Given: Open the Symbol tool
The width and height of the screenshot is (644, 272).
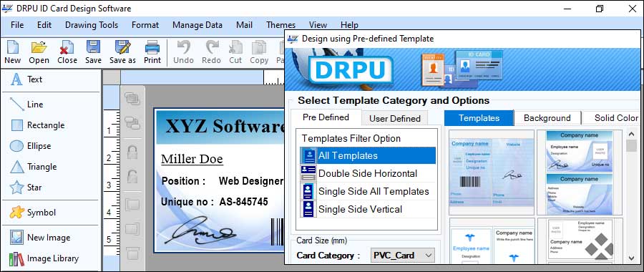Looking at the screenshot, I should coord(33,213).
